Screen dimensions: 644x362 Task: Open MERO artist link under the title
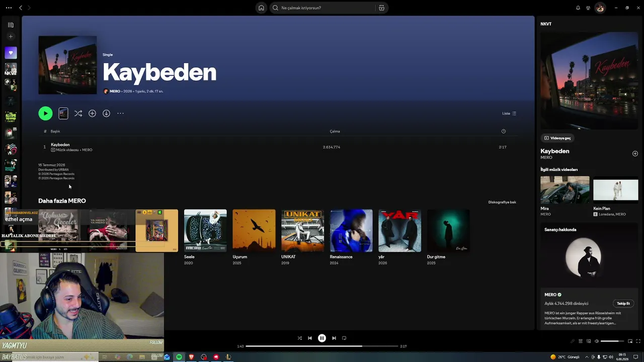tap(115, 92)
